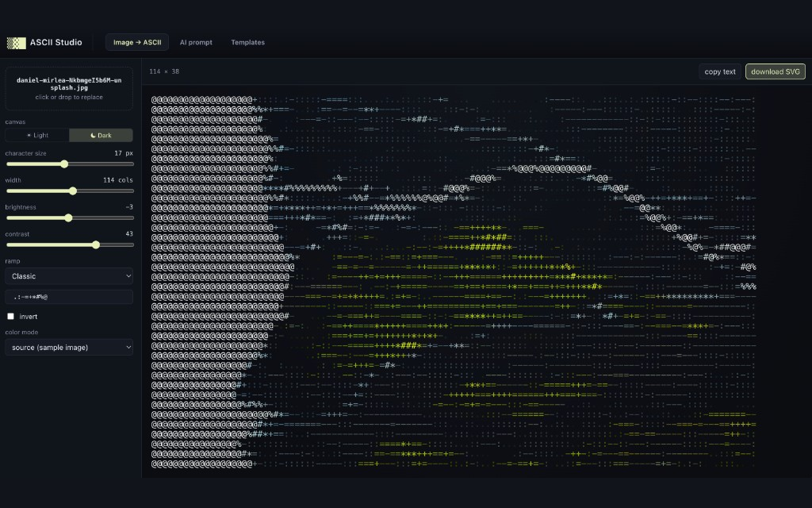Click the ramp characters input field
The width and height of the screenshot is (812, 508).
69,297
